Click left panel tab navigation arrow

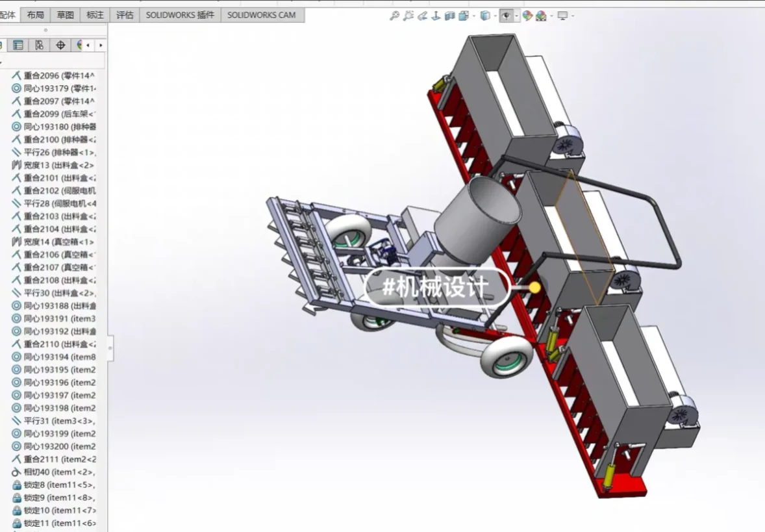click(88, 45)
